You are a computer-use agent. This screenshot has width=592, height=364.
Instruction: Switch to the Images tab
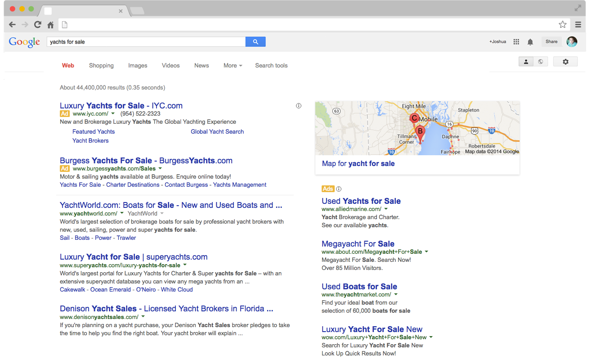138,66
